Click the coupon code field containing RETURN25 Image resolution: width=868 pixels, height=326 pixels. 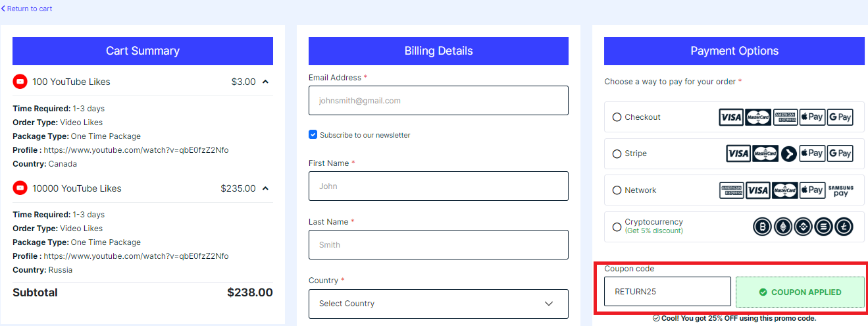coord(667,292)
